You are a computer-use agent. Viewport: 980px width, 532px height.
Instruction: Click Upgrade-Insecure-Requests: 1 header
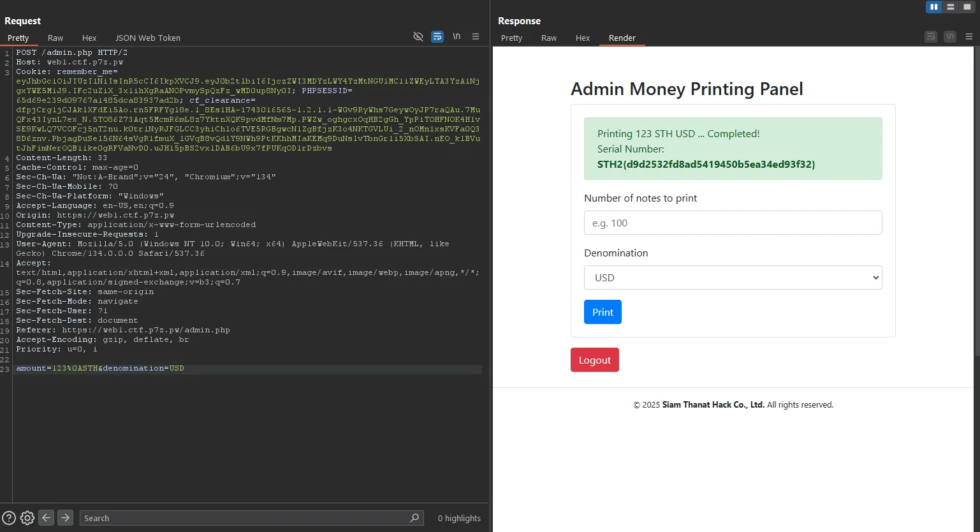[87, 234]
